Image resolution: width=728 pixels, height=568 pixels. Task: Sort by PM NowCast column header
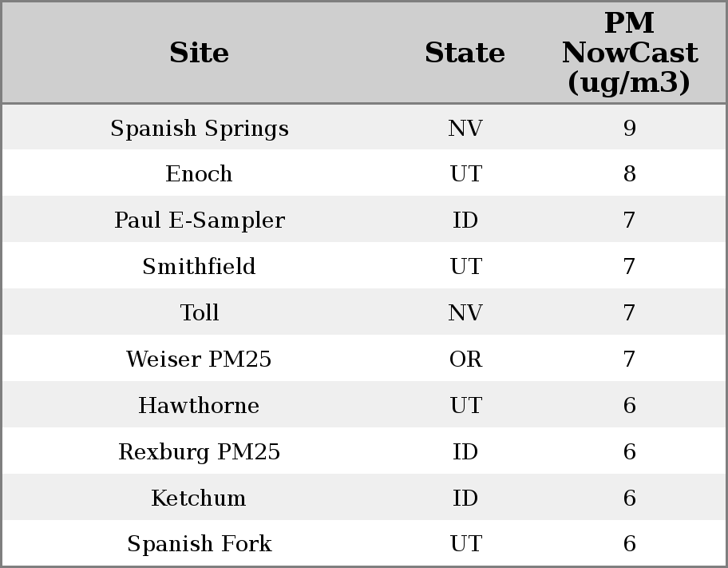[x=629, y=54]
